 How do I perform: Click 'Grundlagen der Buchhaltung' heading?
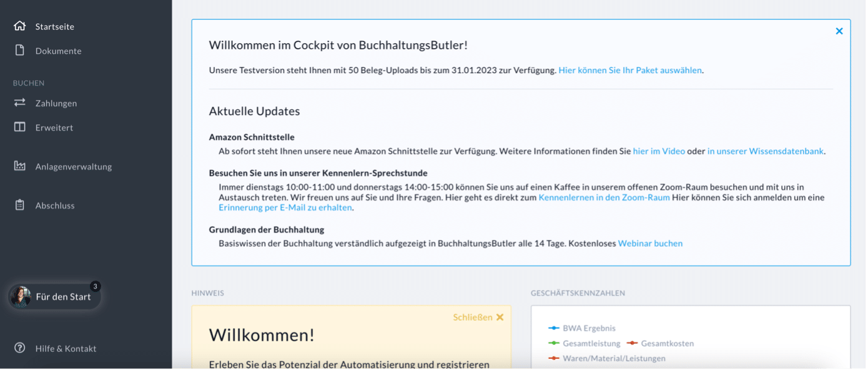click(267, 229)
